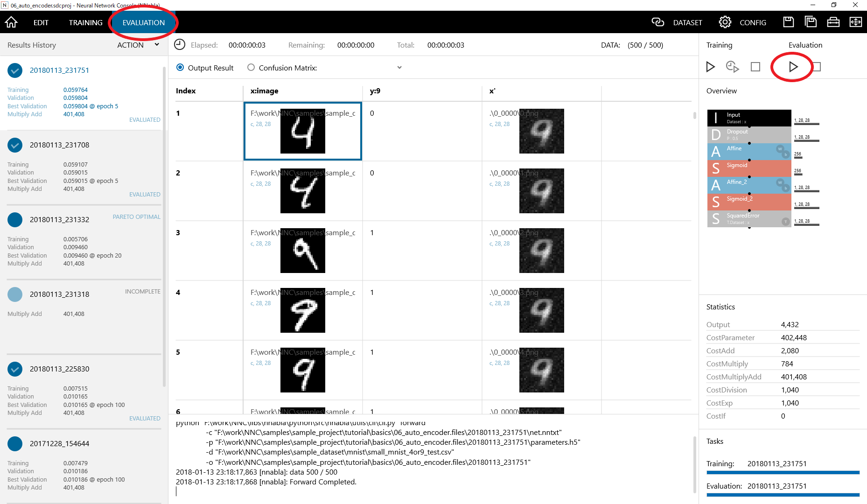Select the Dropout layer in Overview
This screenshot has width=867, height=504.
point(749,134)
